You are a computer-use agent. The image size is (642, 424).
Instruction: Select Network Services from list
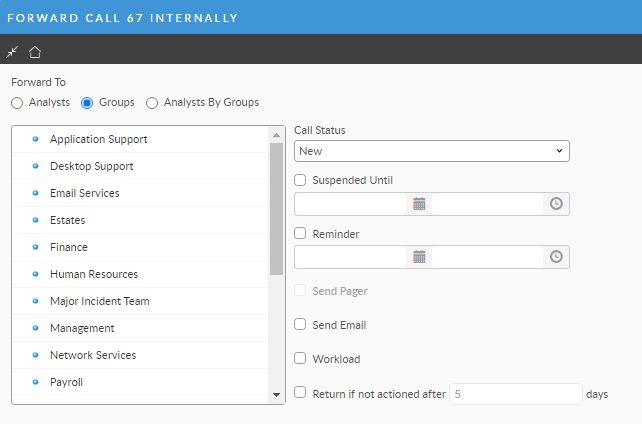tap(93, 355)
